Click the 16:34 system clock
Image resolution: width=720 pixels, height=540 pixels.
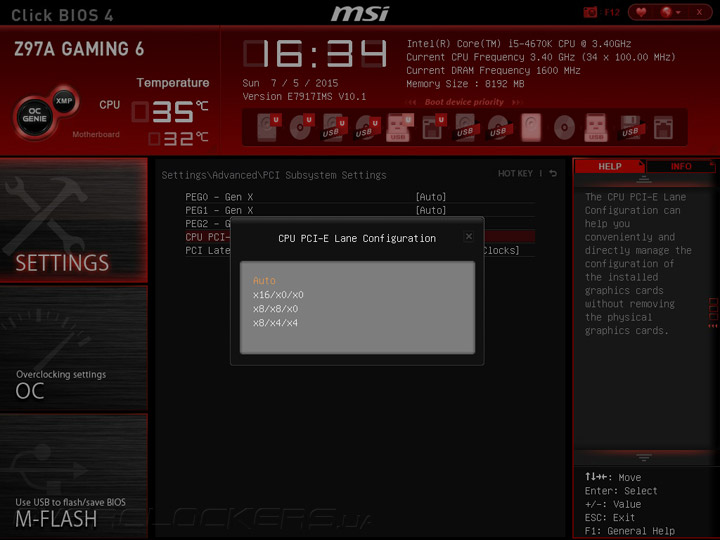coord(315,54)
